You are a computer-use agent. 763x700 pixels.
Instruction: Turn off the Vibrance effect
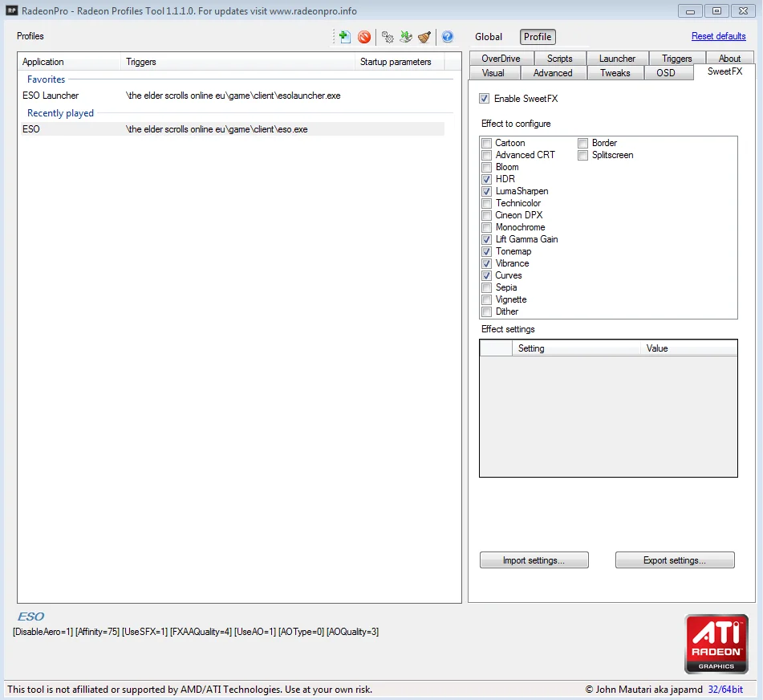click(x=486, y=263)
